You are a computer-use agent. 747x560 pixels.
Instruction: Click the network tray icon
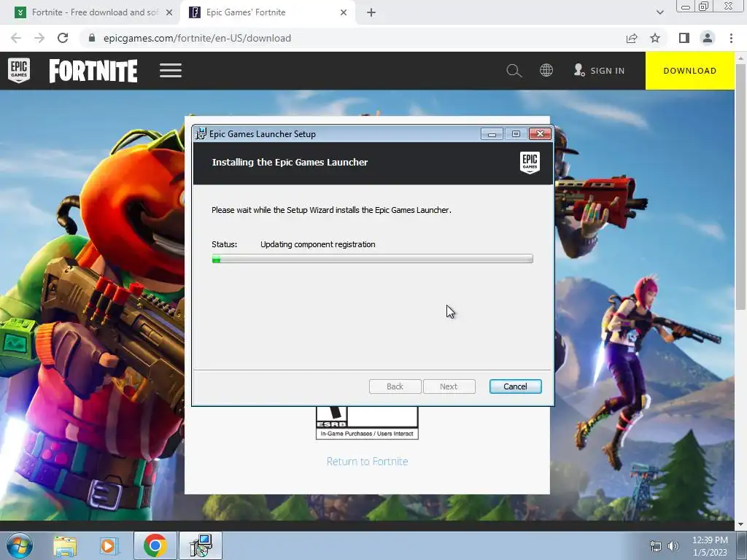(656, 546)
